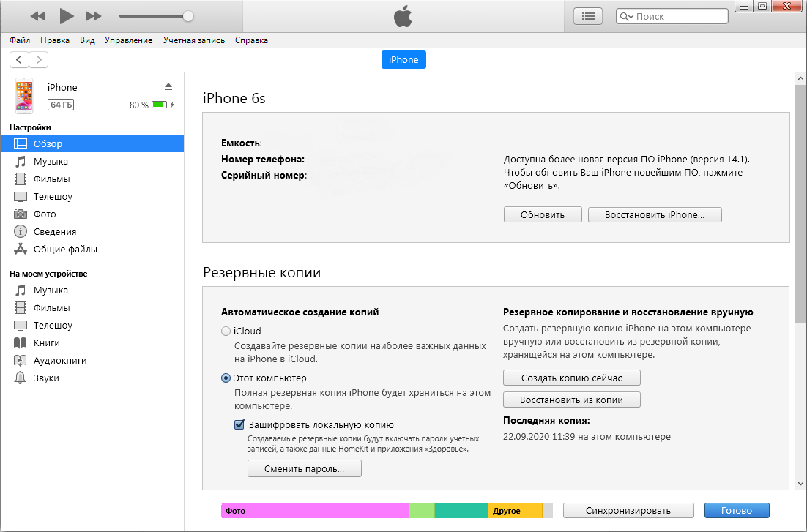
Task: Open the Правка menu
Action: (x=55, y=40)
